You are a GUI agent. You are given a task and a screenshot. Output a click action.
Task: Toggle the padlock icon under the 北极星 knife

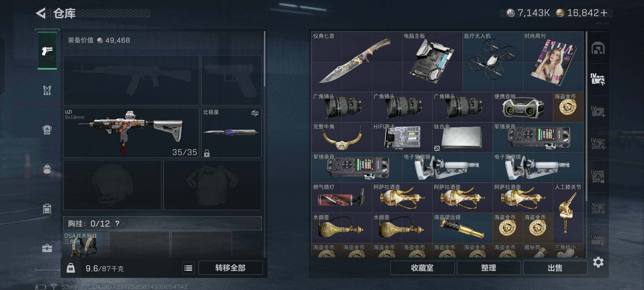pos(207,153)
